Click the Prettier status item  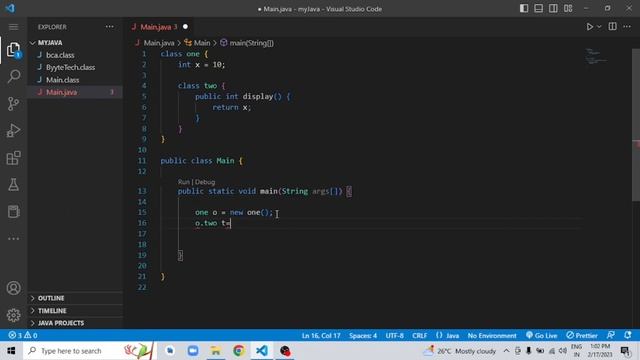pos(582,336)
